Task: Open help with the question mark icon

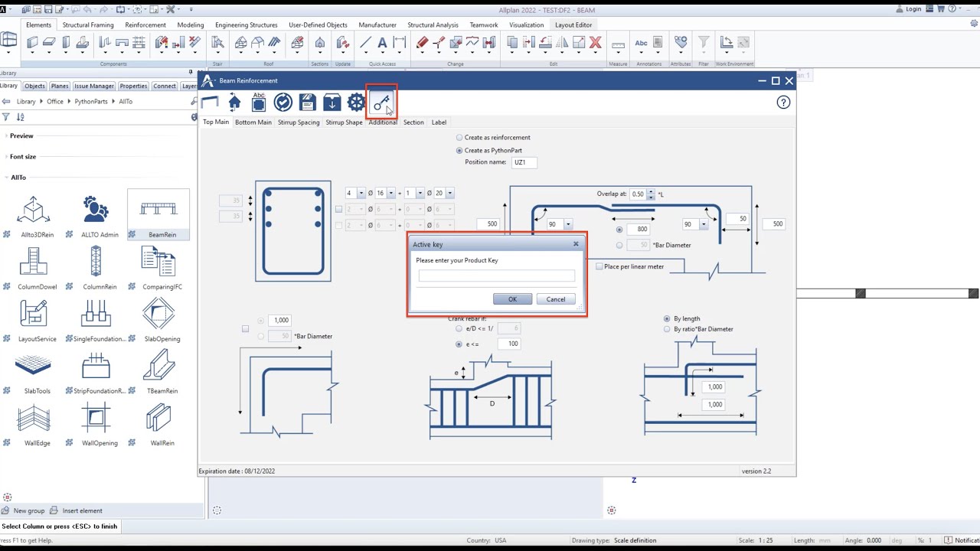Action: (x=783, y=103)
